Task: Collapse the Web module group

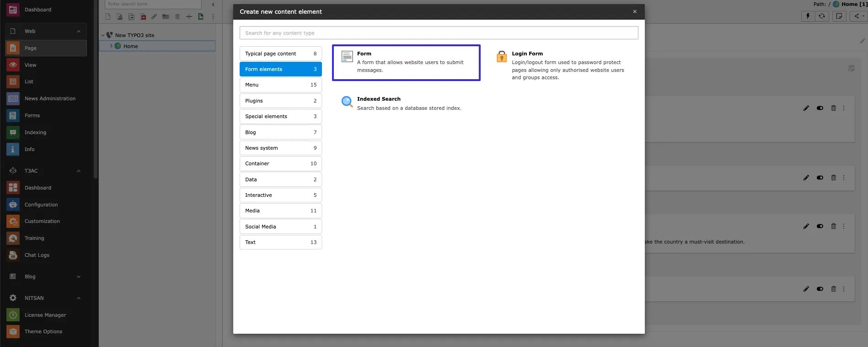Action: tap(79, 31)
